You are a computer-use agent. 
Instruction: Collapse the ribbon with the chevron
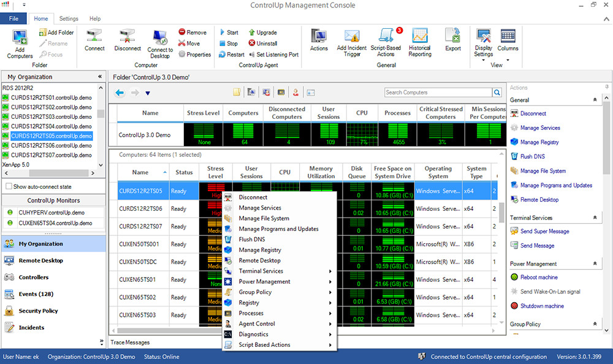pos(606,19)
